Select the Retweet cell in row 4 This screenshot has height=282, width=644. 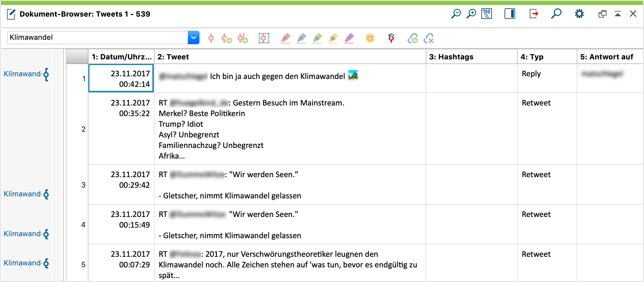pos(547,224)
